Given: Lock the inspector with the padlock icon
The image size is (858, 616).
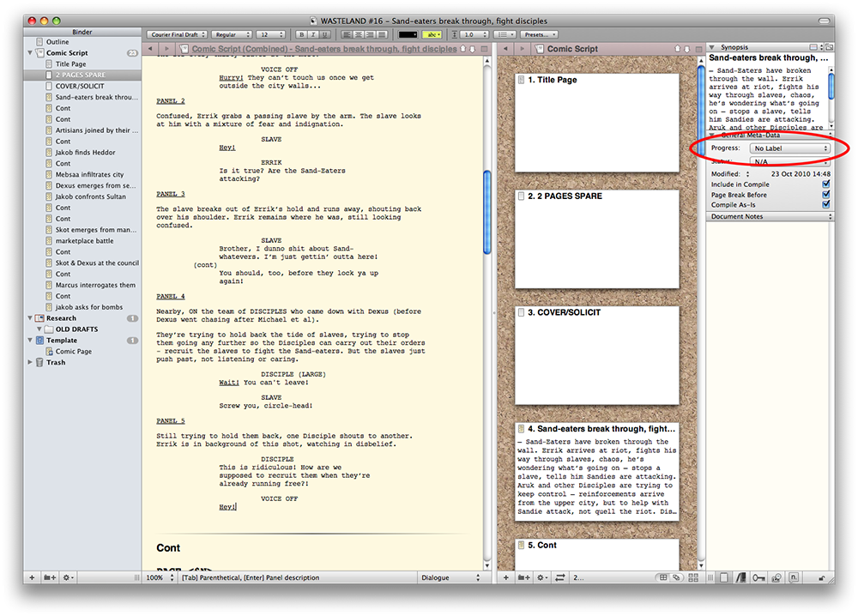Looking at the screenshot, I should (822, 577).
